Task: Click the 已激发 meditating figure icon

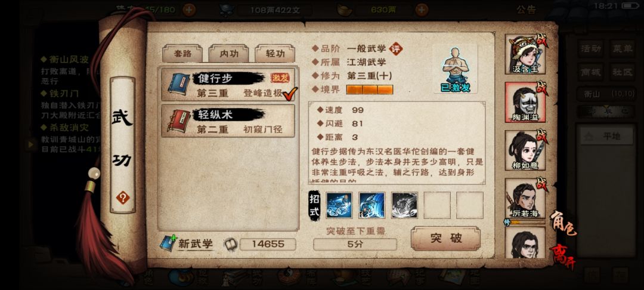Action: 455,69
